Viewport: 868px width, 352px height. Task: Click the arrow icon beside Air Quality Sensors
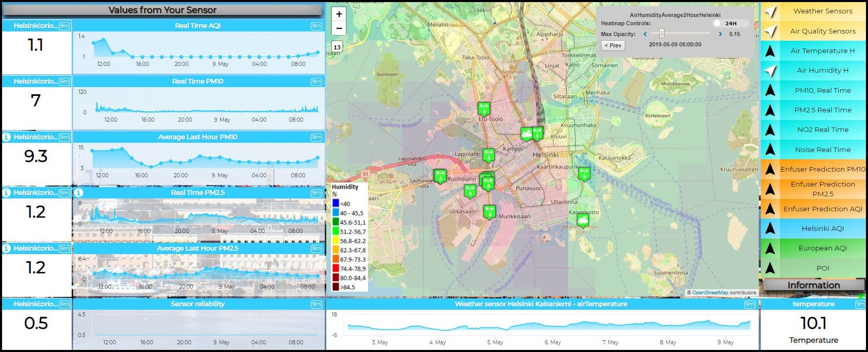coord(770,31)
